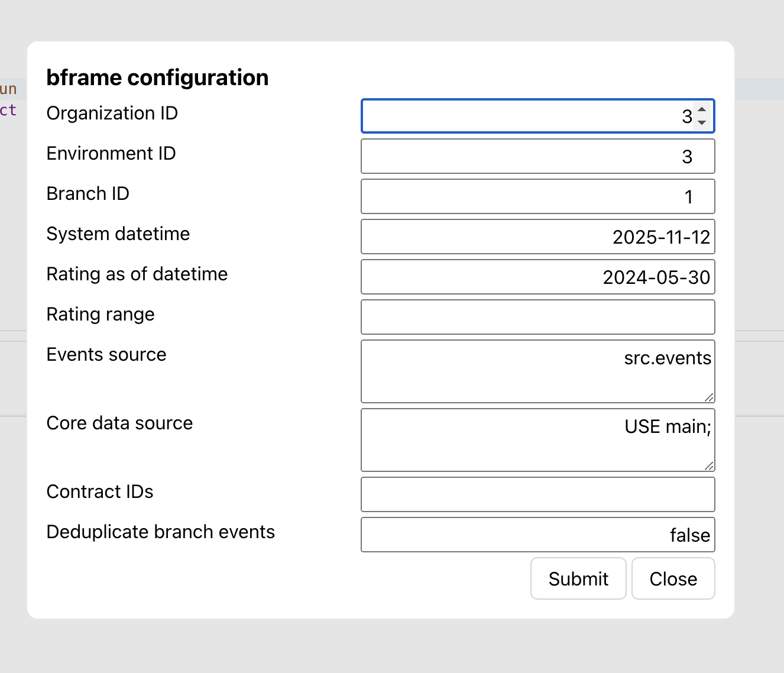Screen dimensions: 784x673
Task: Click the Branch ID label
Action: pos(88,193)
